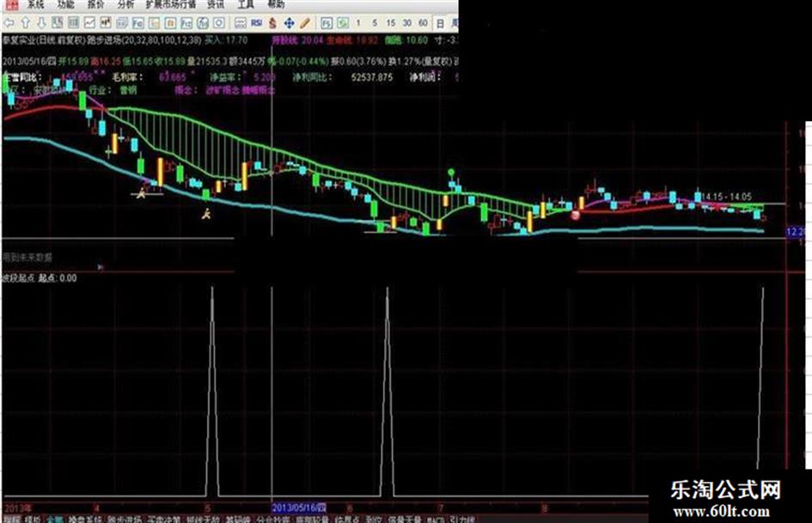Screen dimensions: 812x523
Task: Click the 14.15 - 14.05 price label
Action: click(x=727, y=197)
